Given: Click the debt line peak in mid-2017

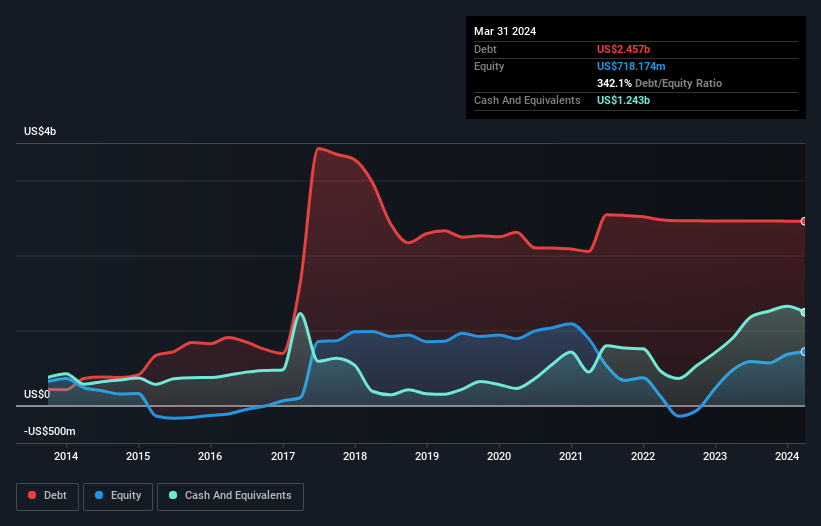Looking at the screenshot, I should 319,149.
